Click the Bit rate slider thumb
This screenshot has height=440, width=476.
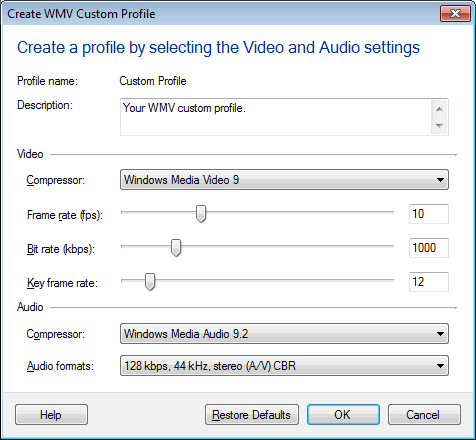pos(176,248)
